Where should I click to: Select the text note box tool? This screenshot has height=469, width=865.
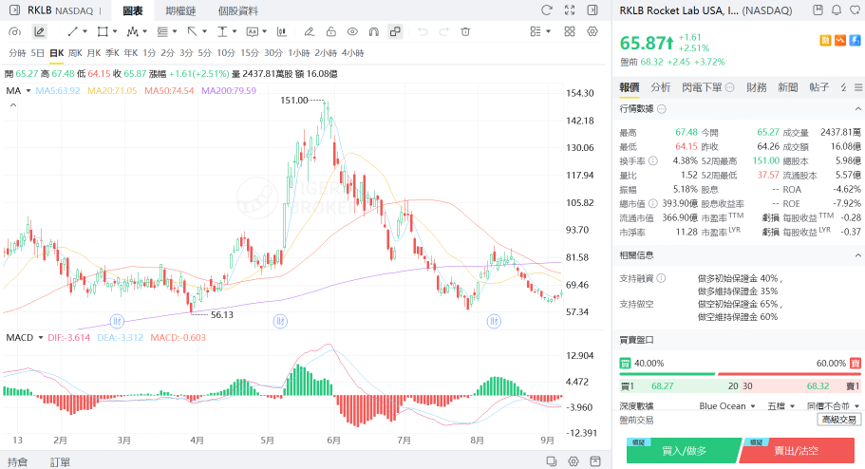(x=252, y=31)
